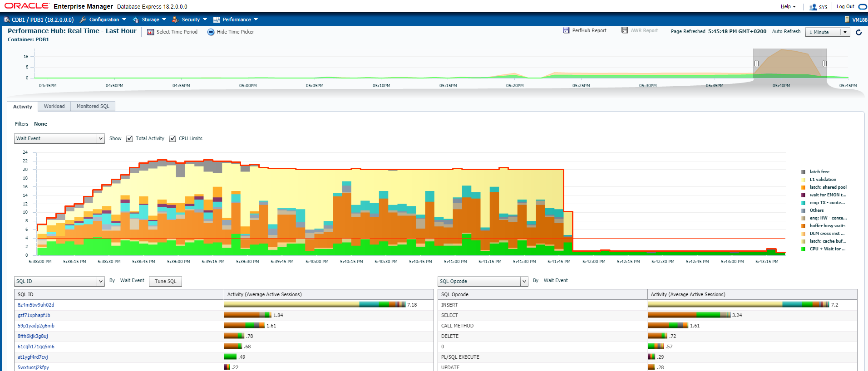The image size is (868, 371).
Task: Click the L1 validation legend swatch
Action: 803,180
